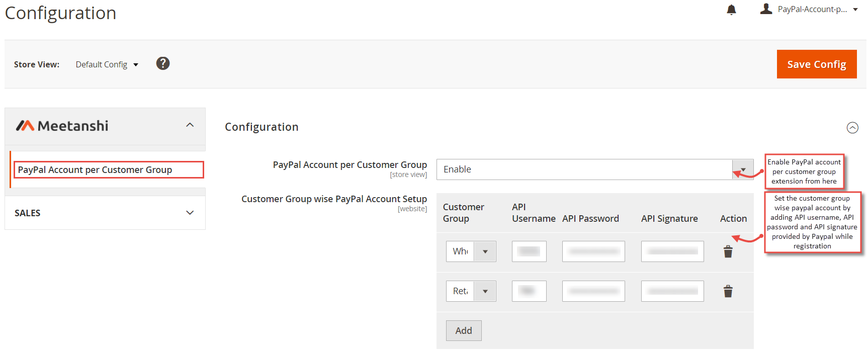Delete the Wholesale customer group row
Image resolution: width=868 pixels, height=351 pixels.
[728, 251]
